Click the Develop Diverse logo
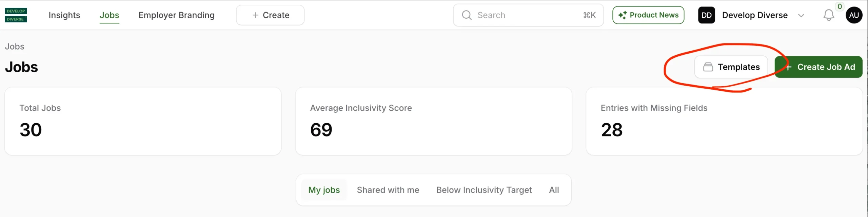868x217 pixels. tap(16, 15)
